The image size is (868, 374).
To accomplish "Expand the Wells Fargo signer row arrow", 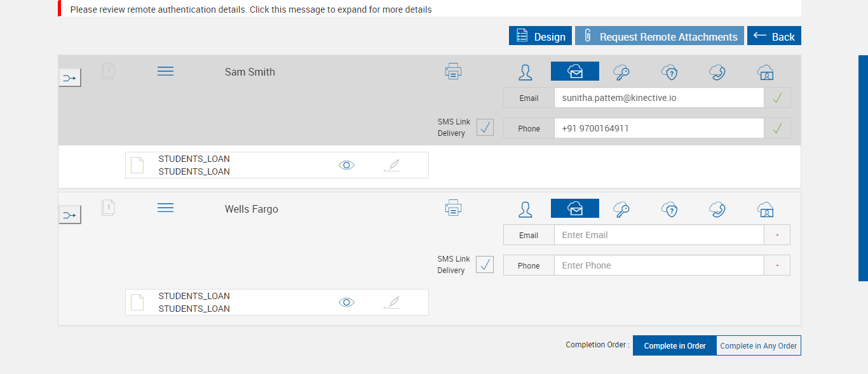I will (70, 215).
